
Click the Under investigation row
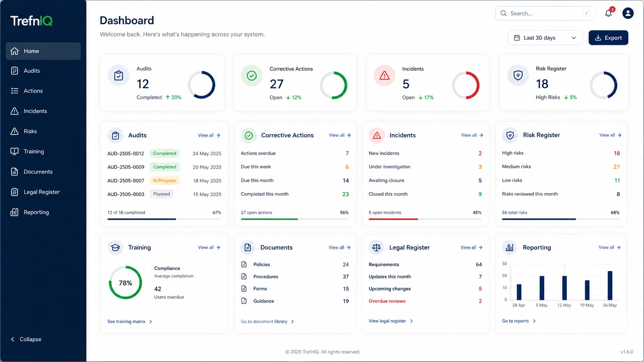[x=425, y=167]
